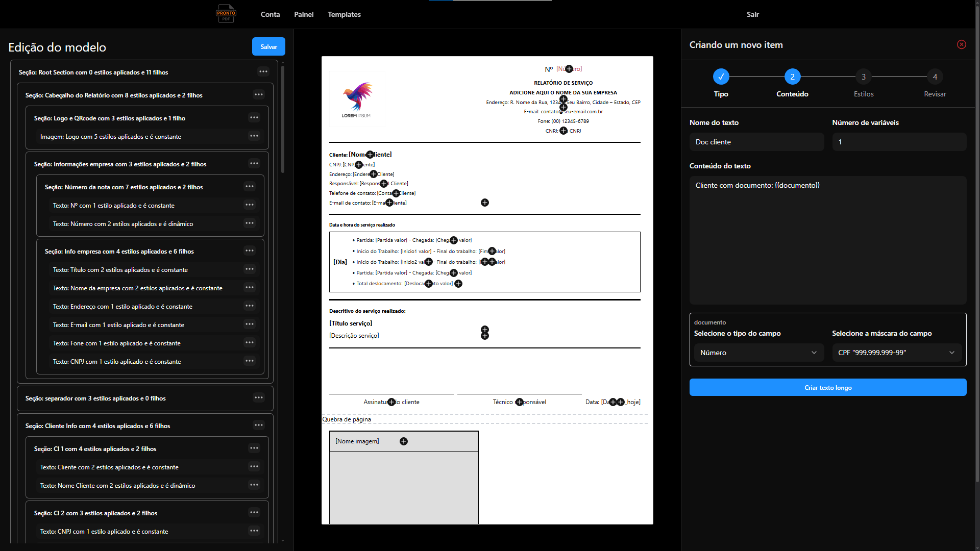
Task: Click plus marker on Título serviço row
Action: (x=484, y=330)
